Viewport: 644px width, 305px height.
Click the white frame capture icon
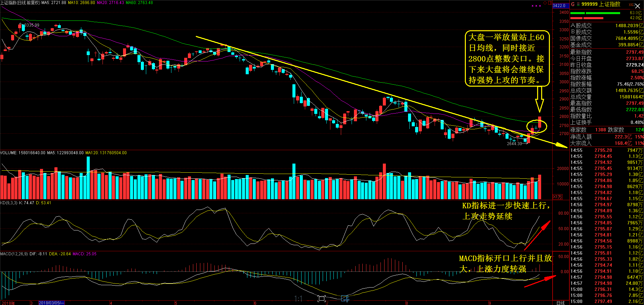point(322,298)
